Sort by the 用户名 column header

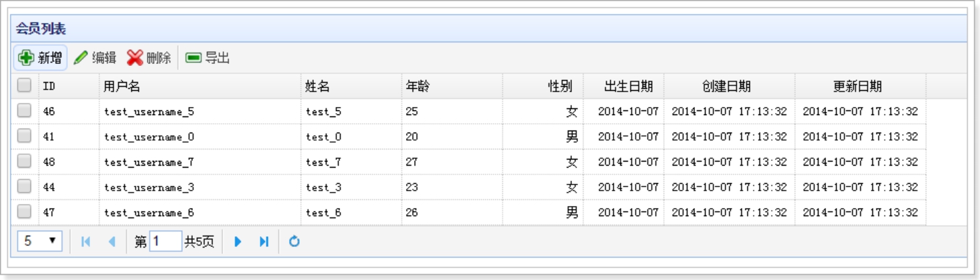click(122, 86)
